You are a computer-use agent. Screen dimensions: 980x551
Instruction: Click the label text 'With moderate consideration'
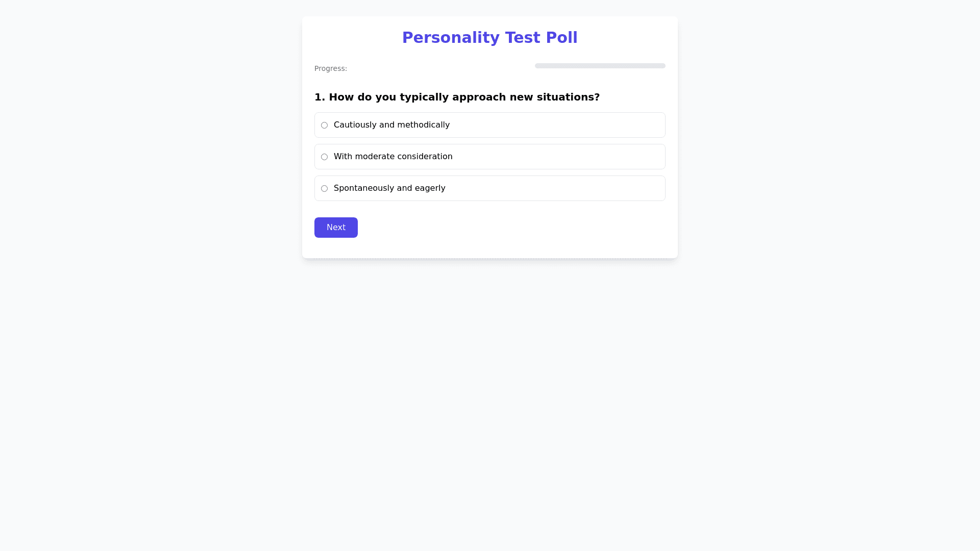pyautogui.click(x=393, y=157)
